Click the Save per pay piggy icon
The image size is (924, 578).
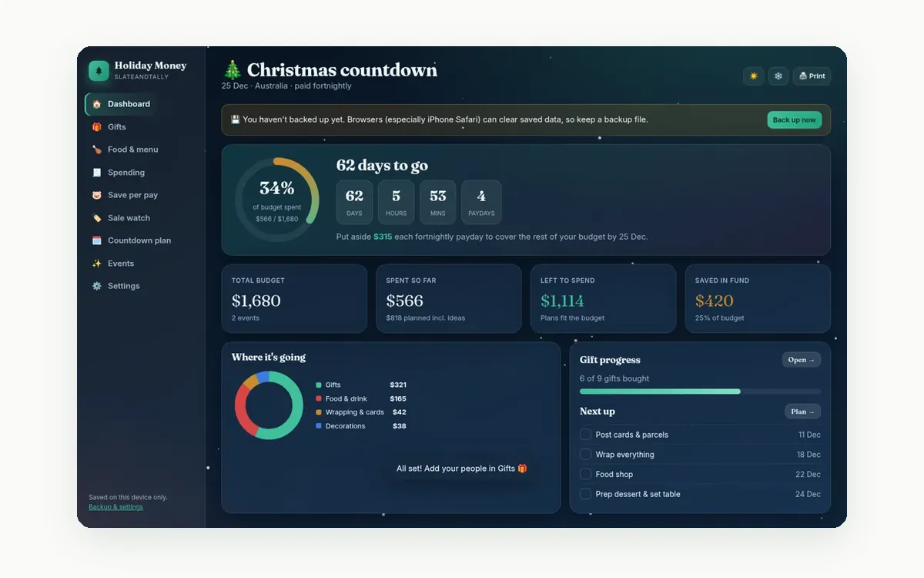(97, 195)
